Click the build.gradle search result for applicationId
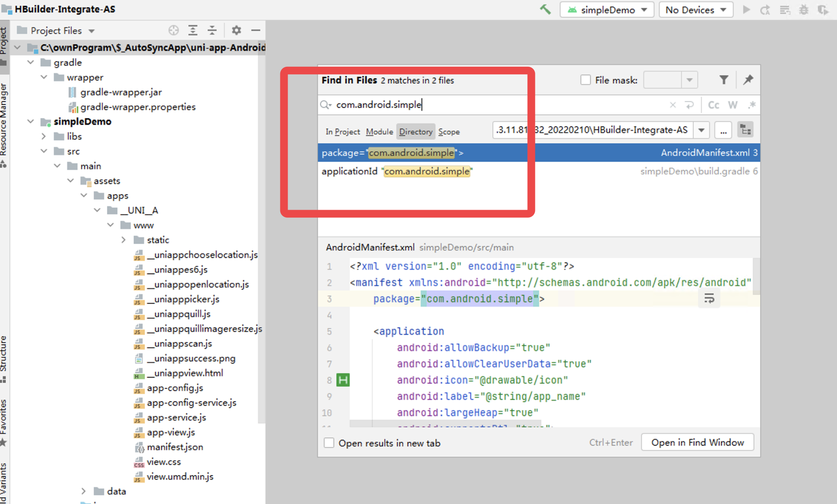This screenshot has height=504, width=837. point(428,171)
